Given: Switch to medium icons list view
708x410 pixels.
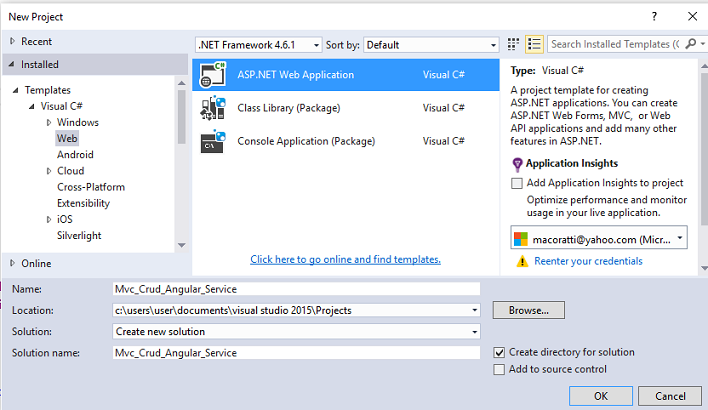Looking at the screenshot, I should (x=534, y=44).
